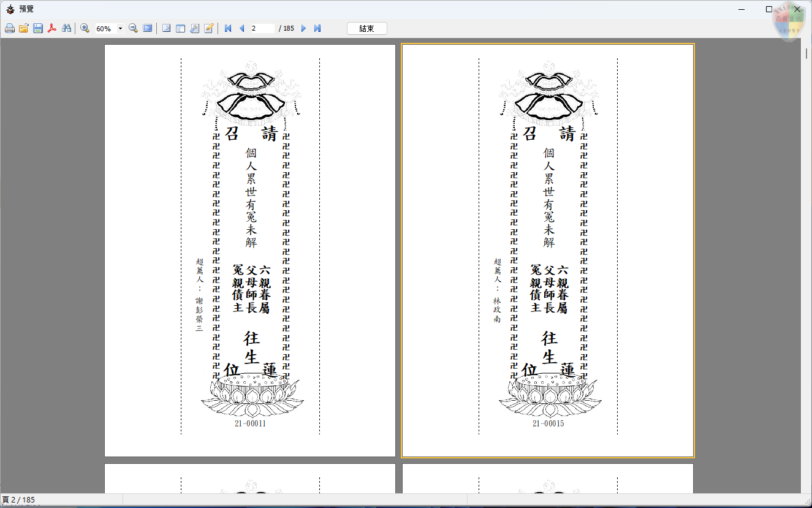The height and width of the screenshot is (508, 812).
Task: Export to PDF using the red Acrobat icon
Action: pyautogui.click(x=52, y=29)
